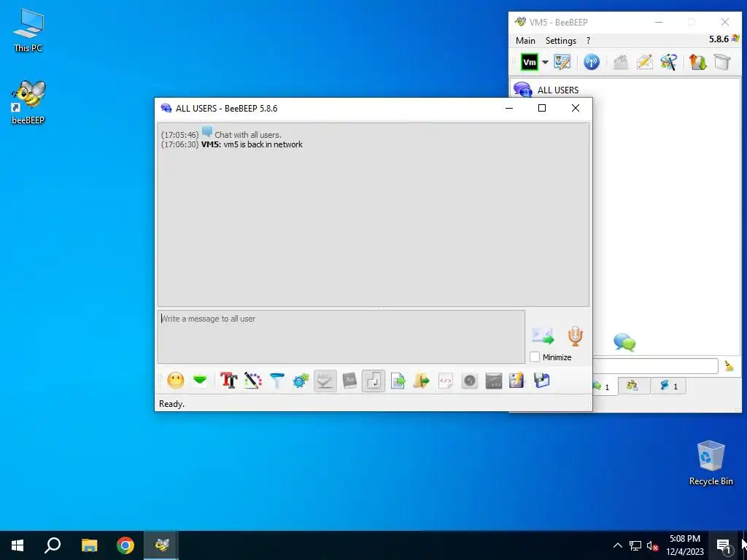Click the group creation wand icon
This screenshot has width=747, height=560.
pyautogui.click(x=668, y=63)
